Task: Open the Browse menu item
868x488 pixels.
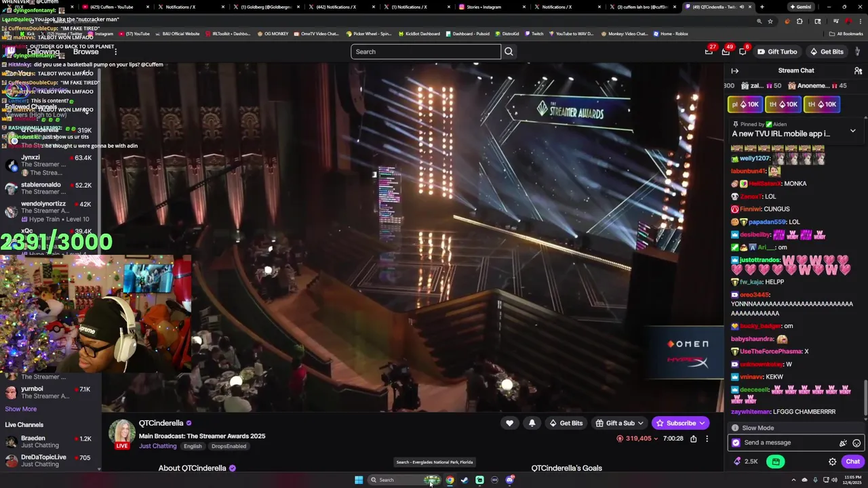Action: coord(85,52)
